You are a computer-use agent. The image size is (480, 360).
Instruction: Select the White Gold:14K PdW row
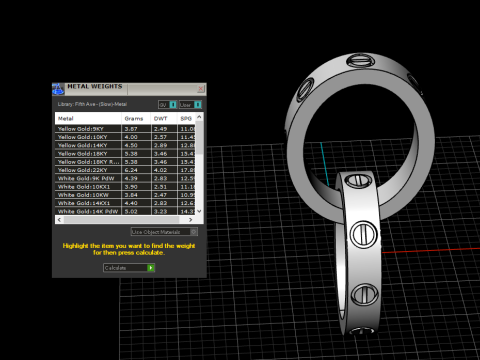(125, 211)
